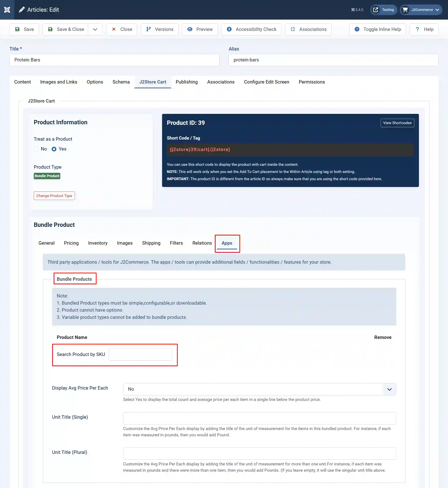448x488 pixels.
Task: Open the Configure Edit Screen tab
Action: click(x=266, y=82)
